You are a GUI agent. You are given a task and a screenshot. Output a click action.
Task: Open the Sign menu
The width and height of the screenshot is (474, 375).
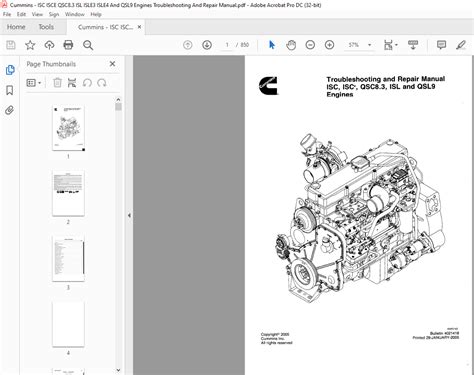click(54, 14)
